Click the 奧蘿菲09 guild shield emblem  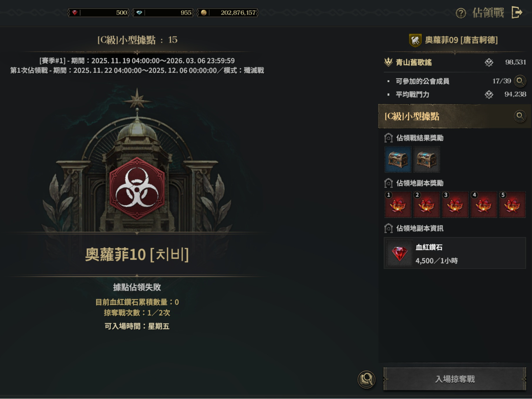415,40
